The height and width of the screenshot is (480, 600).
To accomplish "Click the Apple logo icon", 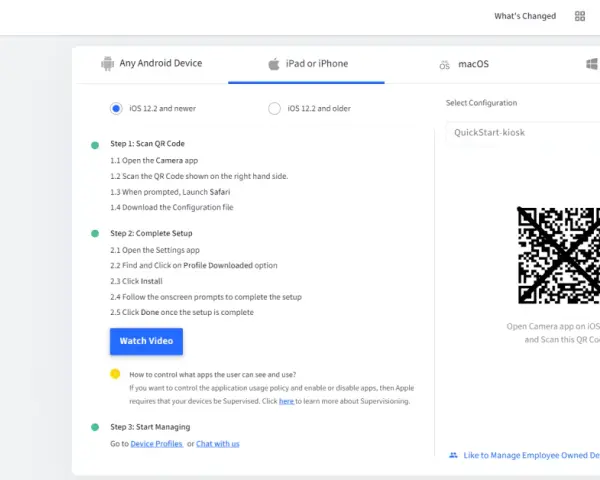I will 274,64.
